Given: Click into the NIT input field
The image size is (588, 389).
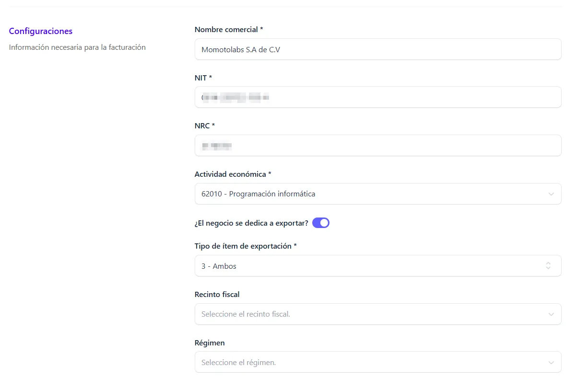Looking at the screenshot, I should (377, 97).
